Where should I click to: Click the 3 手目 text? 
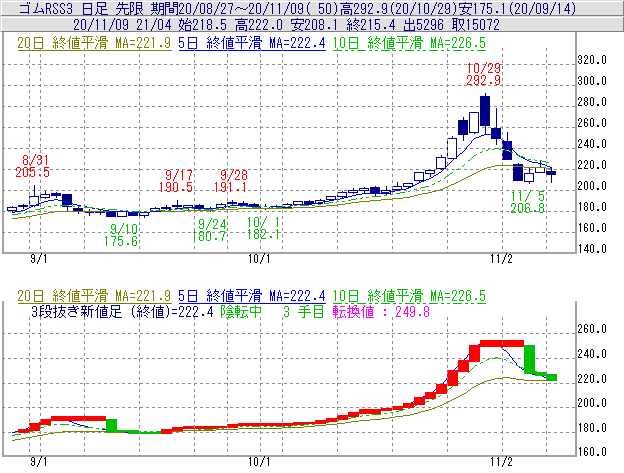304,311
